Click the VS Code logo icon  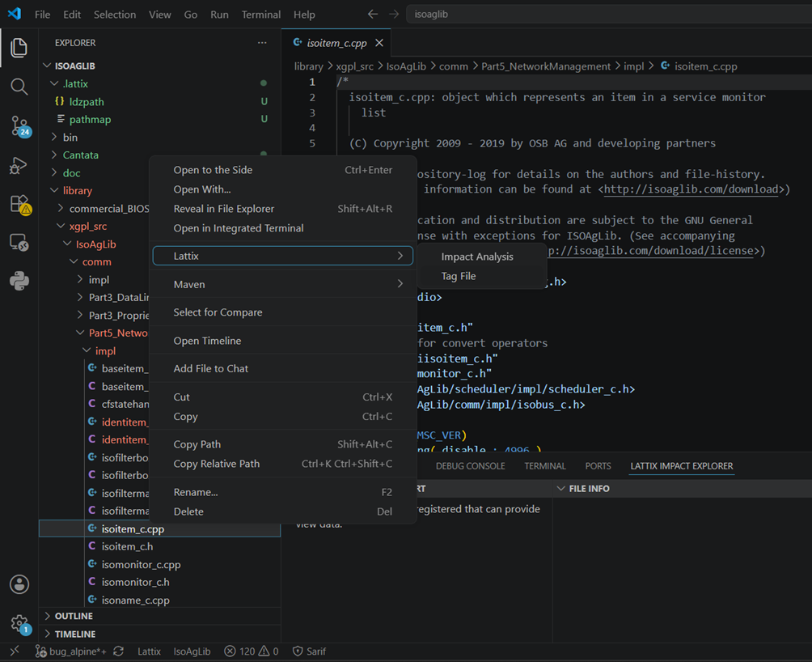(x=15, y=14)
